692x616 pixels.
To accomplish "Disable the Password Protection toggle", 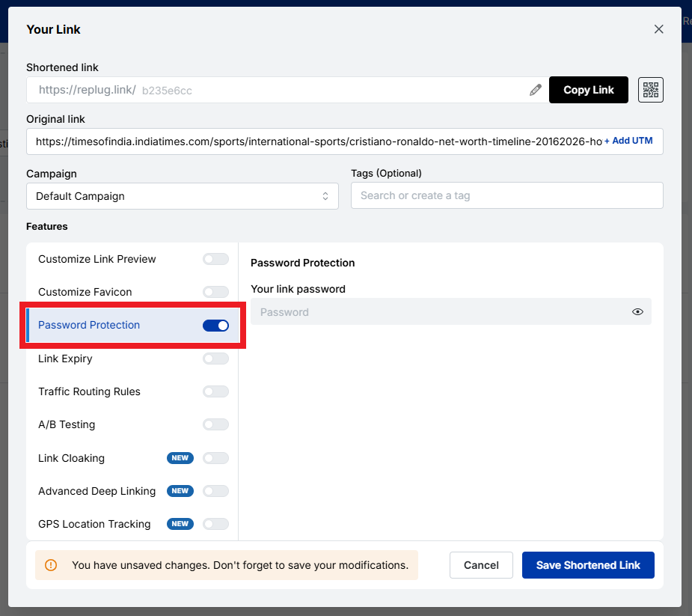I will [x=215, y=325].
